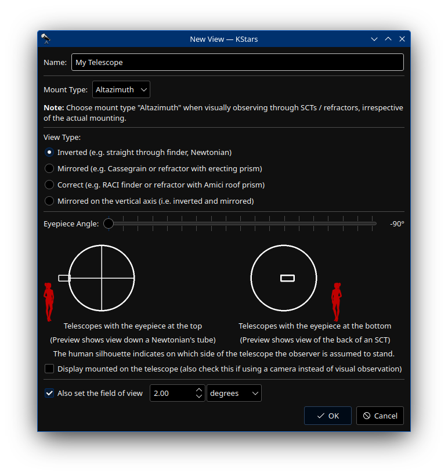The height and width of the screenshot is (476, 448).
Task: Maximize the New View dialog window
Action: pyautogui.click(x=388, y=39)
